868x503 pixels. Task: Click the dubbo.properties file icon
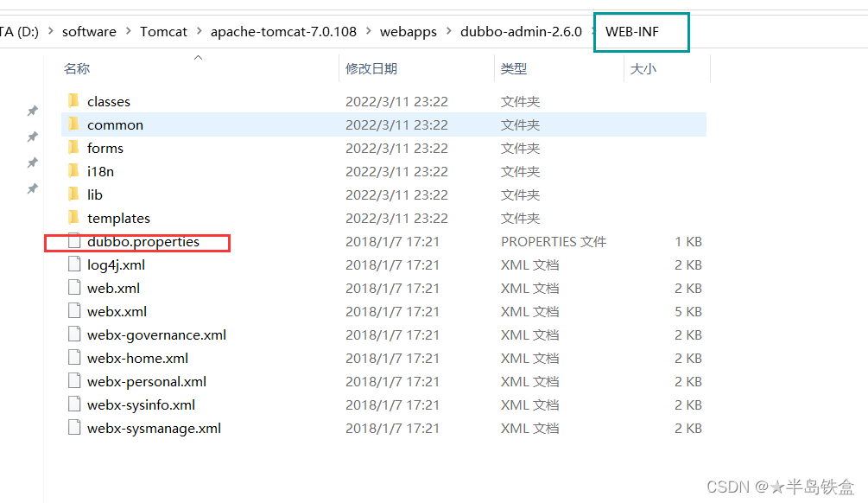coord(74,241)
